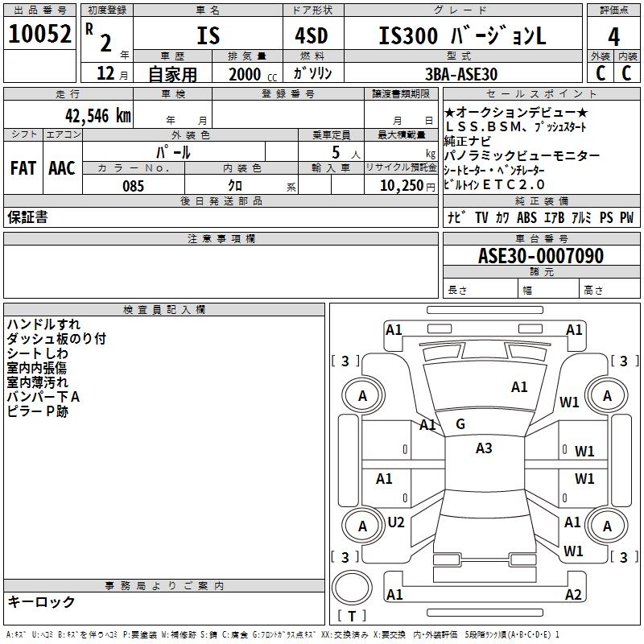Click the mileage 42,546 km
Screen dimensions: 644x644
pyautogui.click(x=98, y=116)
